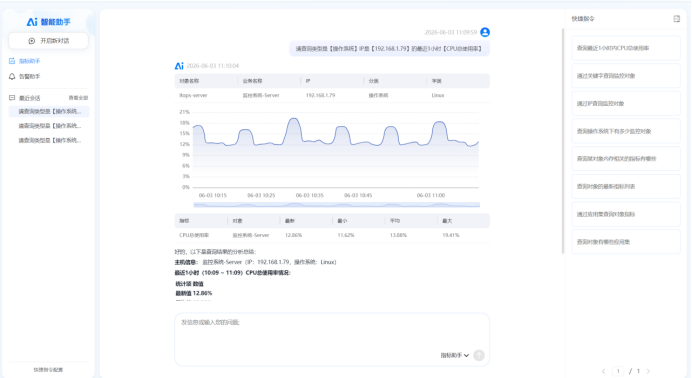Collapse the 快捷指令 panel using its icon
The width and height of the screenshot is (692, 378).
(x=677, y=19)
